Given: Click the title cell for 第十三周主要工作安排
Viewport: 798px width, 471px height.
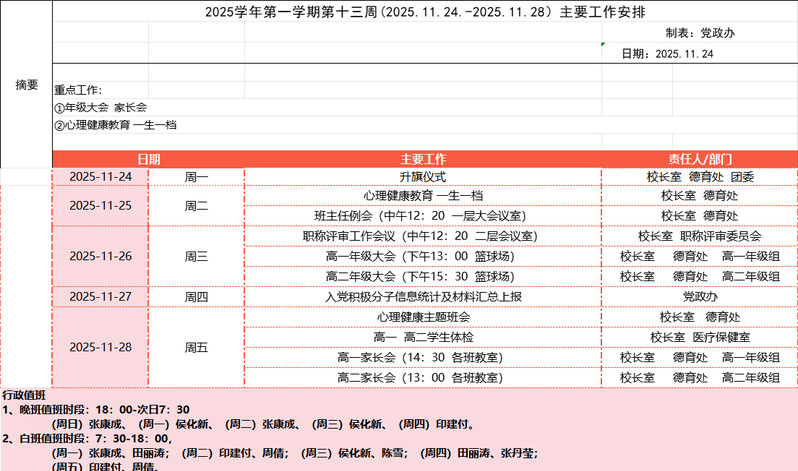Looking at the screenshot, I should [423, 13].
